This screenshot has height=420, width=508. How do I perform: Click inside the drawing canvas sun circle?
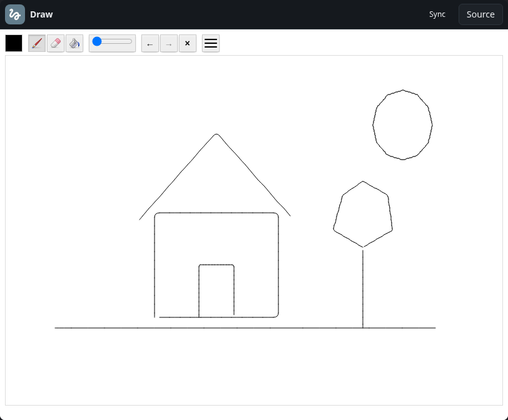(x=403, y=125)
